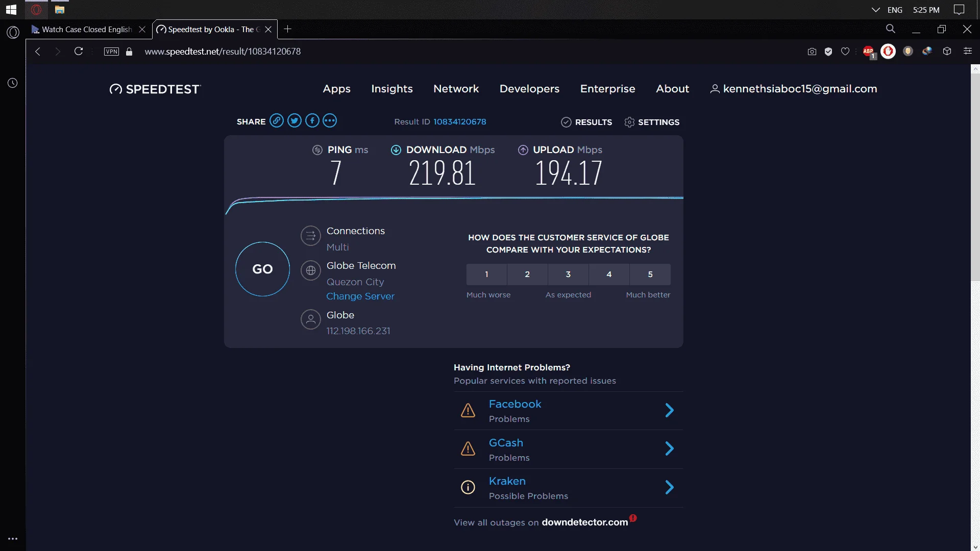Click the Connections multi icon
Screen dimensions: 980x551
point(310,236)
